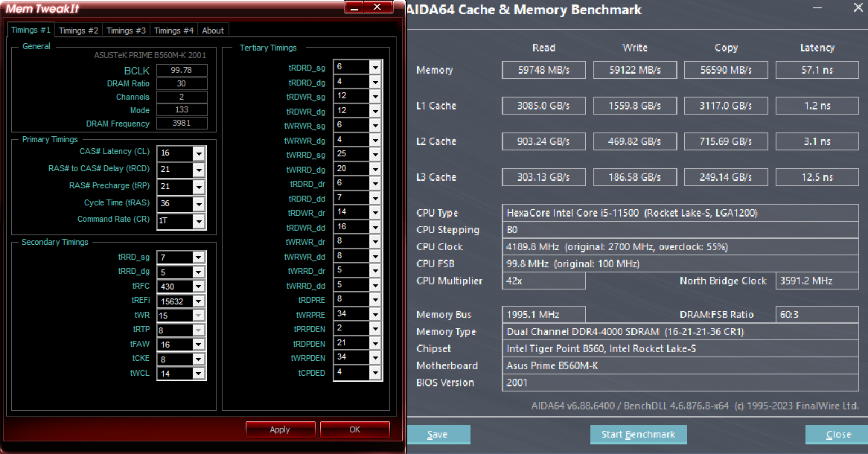Screen dimensions: 868x454
Task: Click L1 Cache Read value 3085.0 GB/s
Action: click(x=543, y=106)
